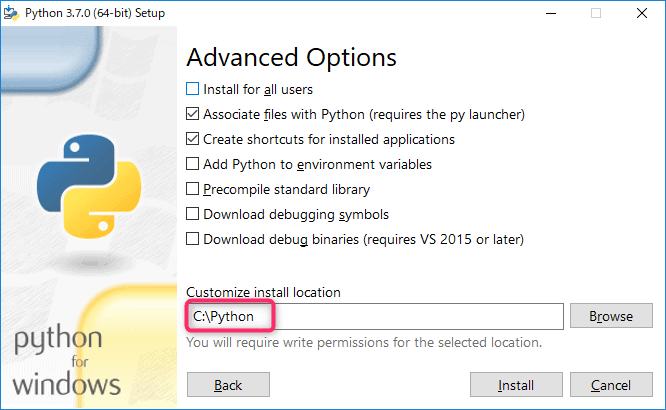The height and width of the screenshot is (410, 666).
Task: Enable Download debug binaries option
Action: 193,239
